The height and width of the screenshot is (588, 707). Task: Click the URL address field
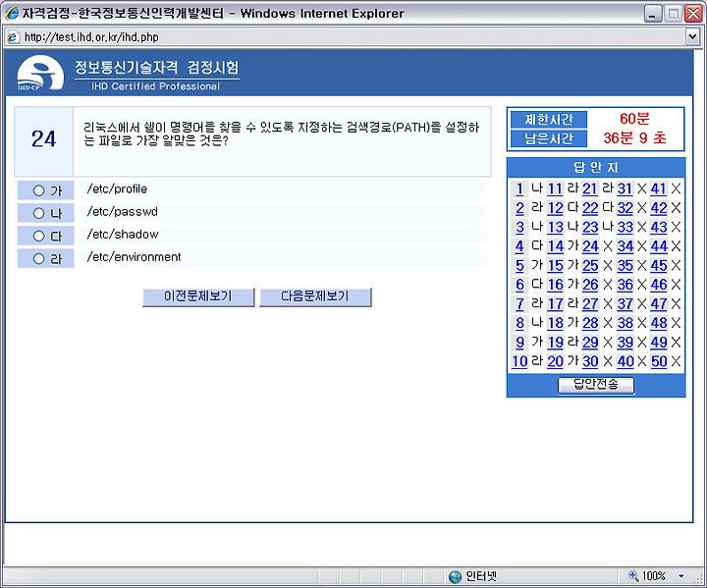[x=345, y=37]
